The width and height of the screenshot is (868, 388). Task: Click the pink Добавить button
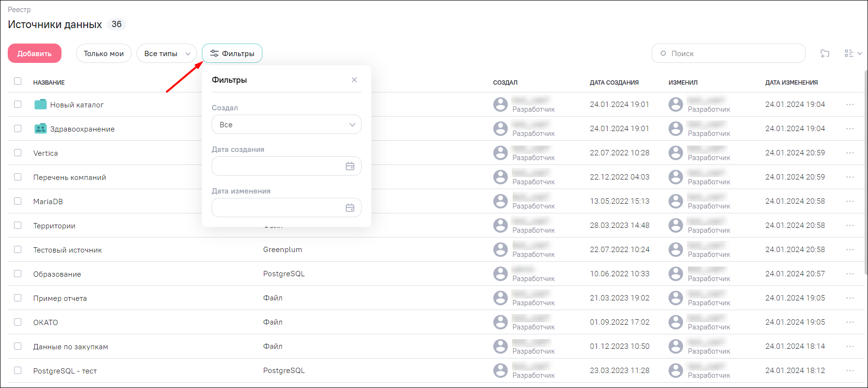[34, 53]
